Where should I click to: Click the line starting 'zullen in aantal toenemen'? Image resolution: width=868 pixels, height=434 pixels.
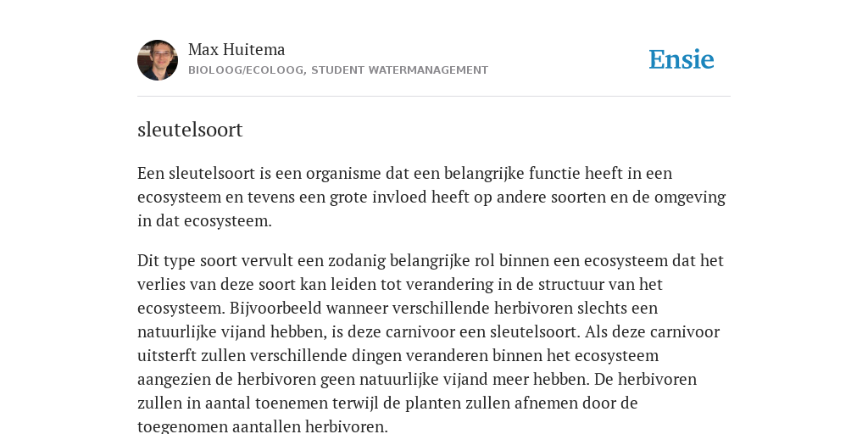pos(387,403)
